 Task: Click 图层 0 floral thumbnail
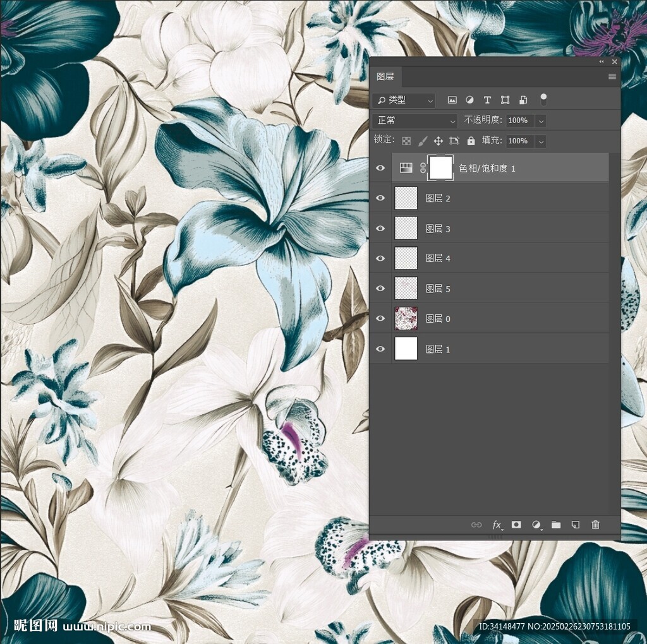tap(406, 319)
